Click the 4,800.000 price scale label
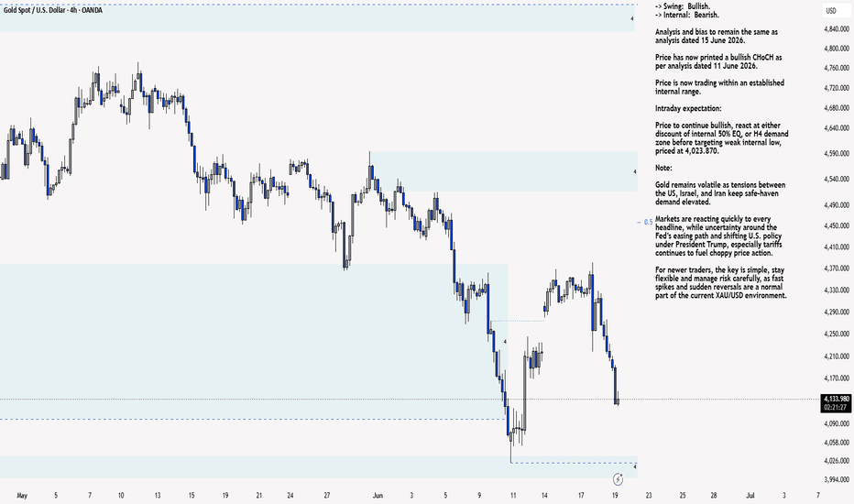This screenshot has width=854, height=504. click(x=837, y=49)
